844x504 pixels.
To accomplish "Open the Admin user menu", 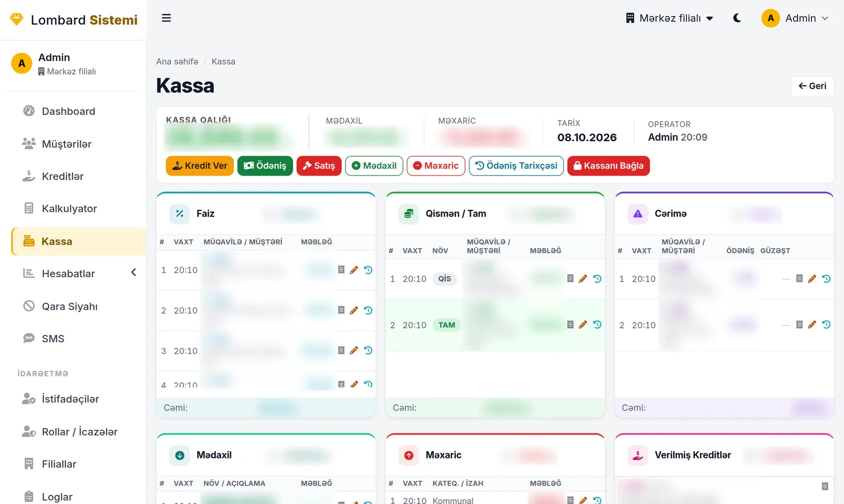I will (x=795, y=18).
